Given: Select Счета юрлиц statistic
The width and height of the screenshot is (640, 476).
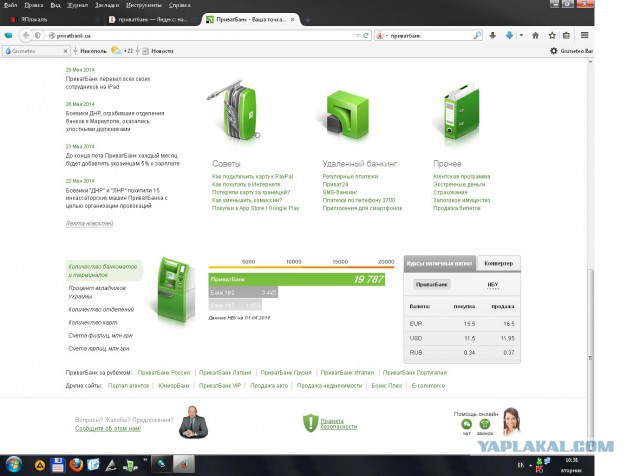Looking at the screenshot, I should click(99, 349).
